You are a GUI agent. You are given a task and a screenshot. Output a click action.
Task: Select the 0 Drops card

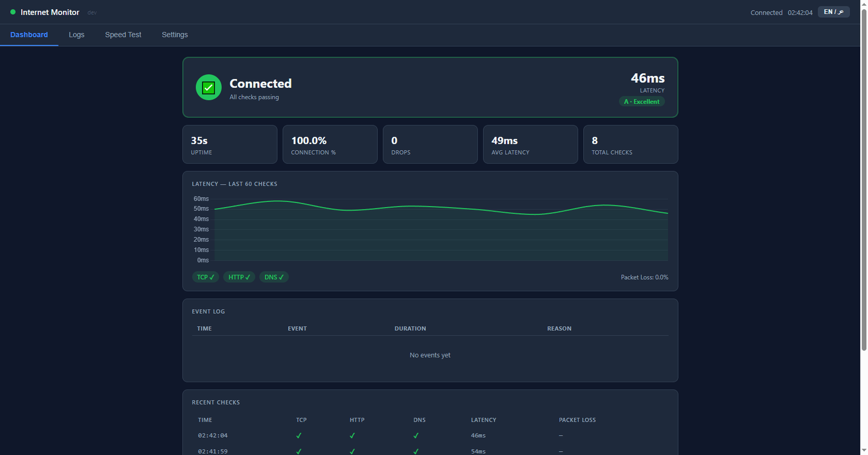[430, 144]
